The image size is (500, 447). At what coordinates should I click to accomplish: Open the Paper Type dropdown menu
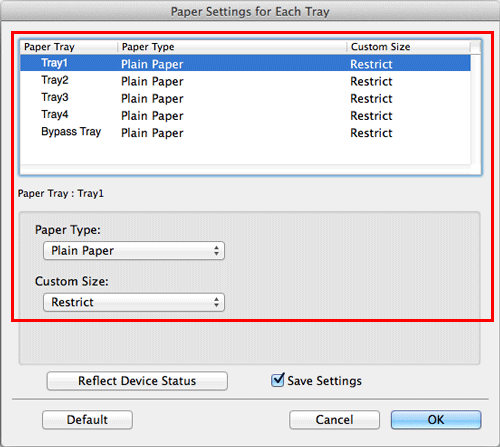pos(134,251)
